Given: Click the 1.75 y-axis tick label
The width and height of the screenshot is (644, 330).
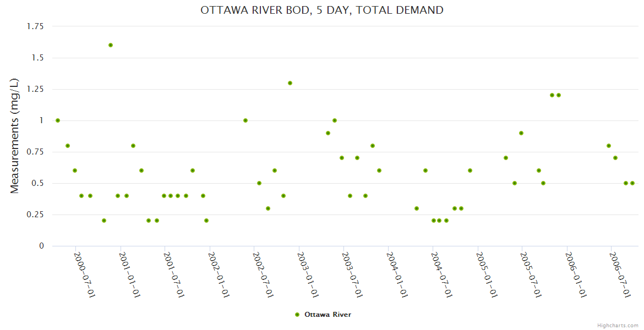Looking at the screenshot, I should click(x=35, y=26).
